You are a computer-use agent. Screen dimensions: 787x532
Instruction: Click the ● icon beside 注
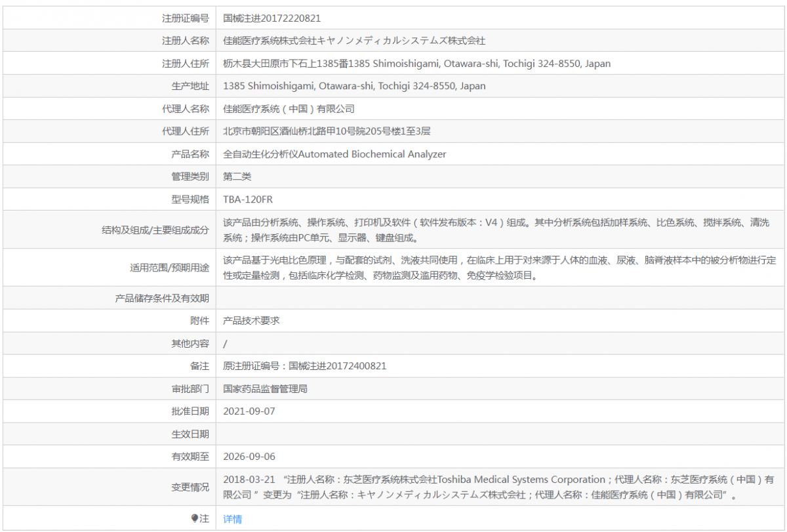point(194,518)
